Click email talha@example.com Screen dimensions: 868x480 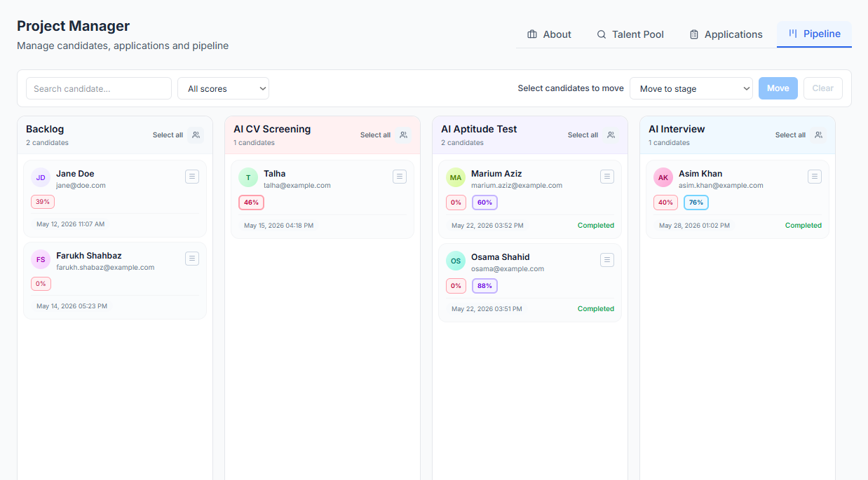297,186
